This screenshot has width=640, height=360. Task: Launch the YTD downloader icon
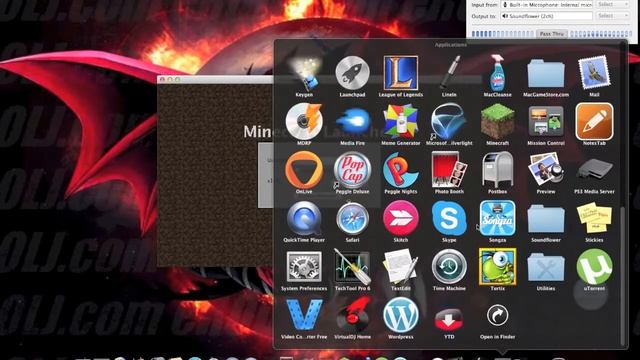[x=449, y=318]
